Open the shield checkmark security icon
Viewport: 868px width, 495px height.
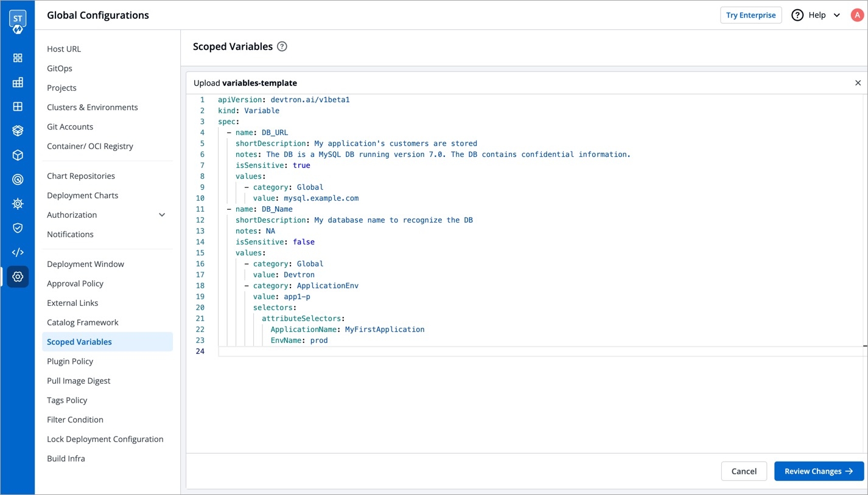(18, 228)
